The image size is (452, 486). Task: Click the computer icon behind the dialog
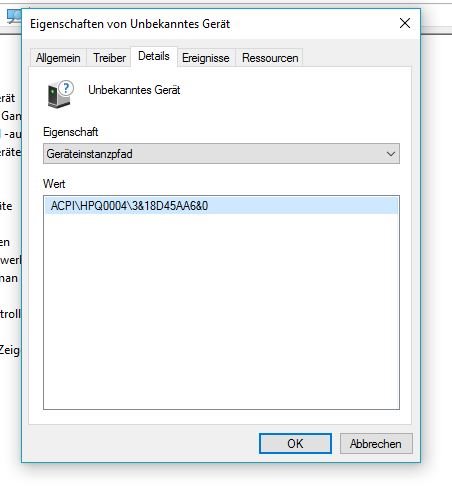point(14,17)
